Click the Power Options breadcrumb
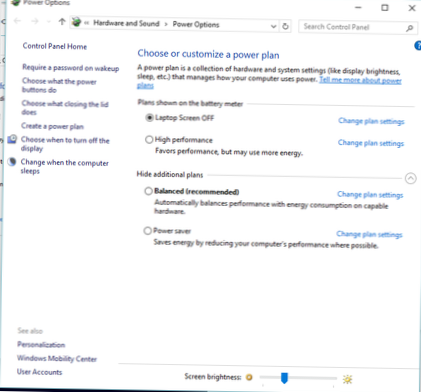 click(x=196, y=25)
